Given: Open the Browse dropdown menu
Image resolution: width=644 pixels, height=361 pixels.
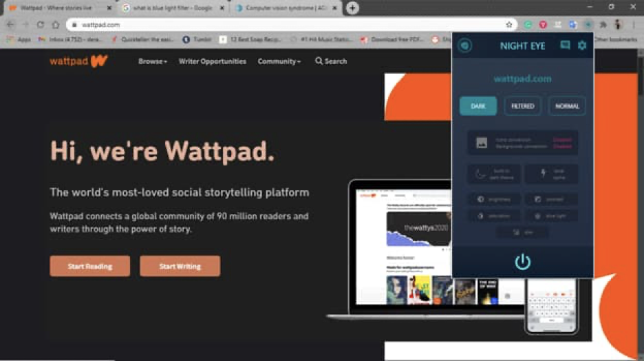Looking at the screenshot, I should point(152,61).
